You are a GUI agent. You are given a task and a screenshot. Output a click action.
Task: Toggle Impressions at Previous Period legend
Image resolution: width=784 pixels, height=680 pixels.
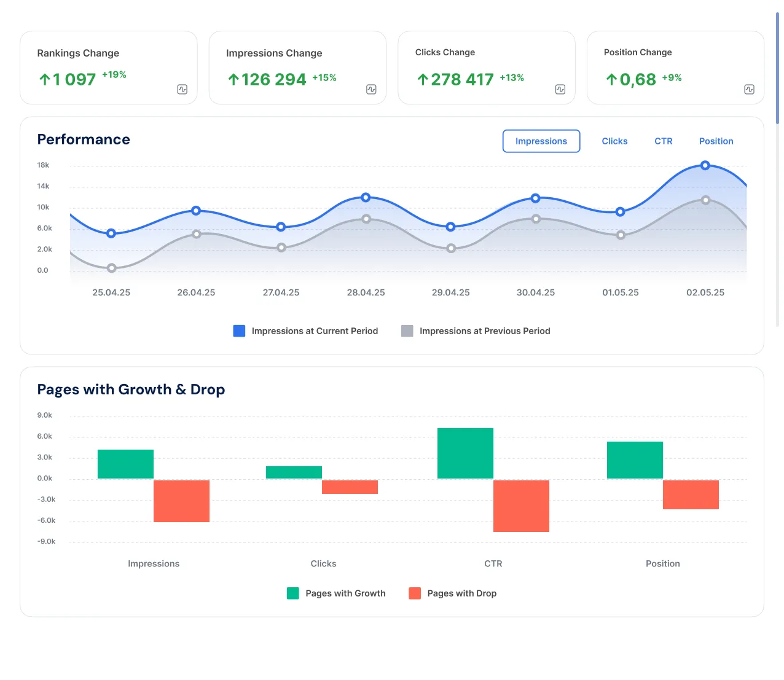point(476,331)
